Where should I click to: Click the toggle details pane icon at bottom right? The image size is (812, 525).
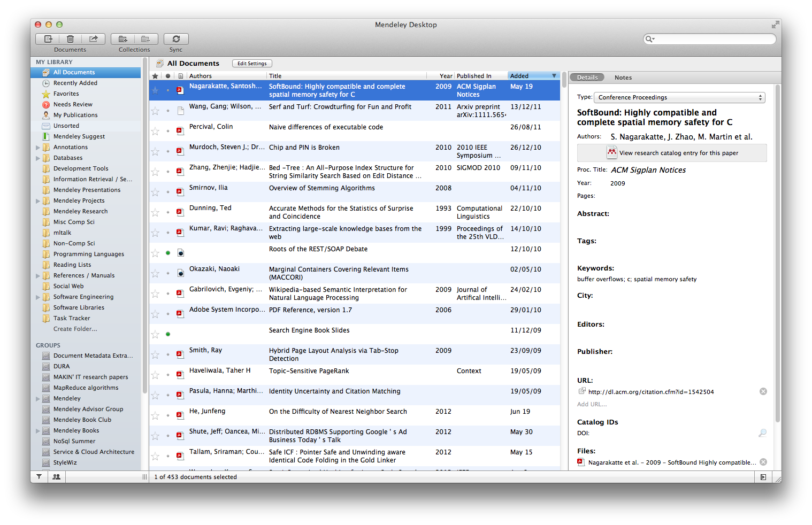pyautogui.click(x=763, y=477)
